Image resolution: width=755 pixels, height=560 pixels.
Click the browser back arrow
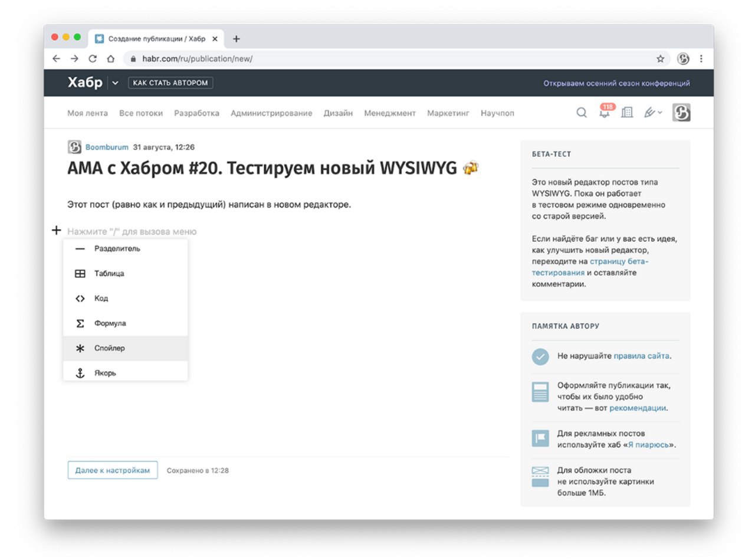click(56, 58)
